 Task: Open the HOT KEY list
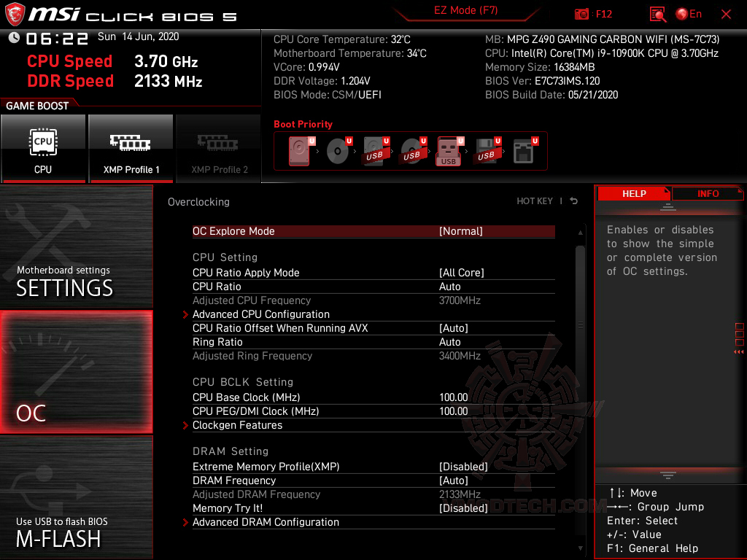coord(535,201)
